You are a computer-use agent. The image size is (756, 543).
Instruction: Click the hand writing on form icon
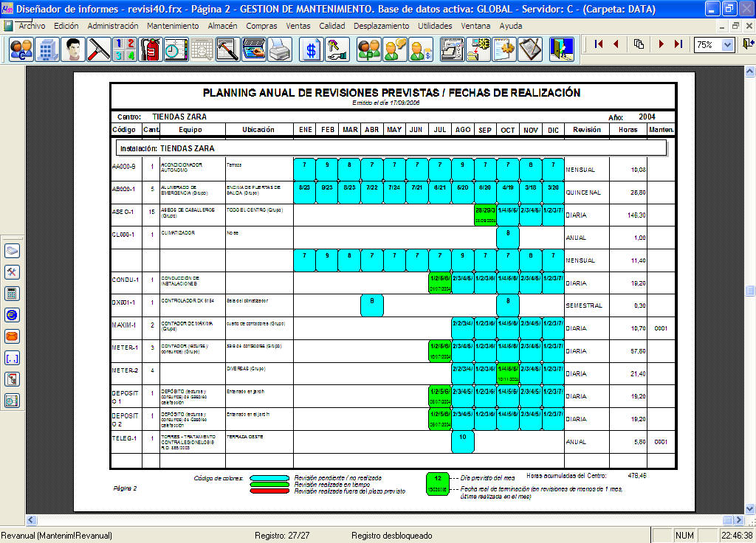pos(254,49)
